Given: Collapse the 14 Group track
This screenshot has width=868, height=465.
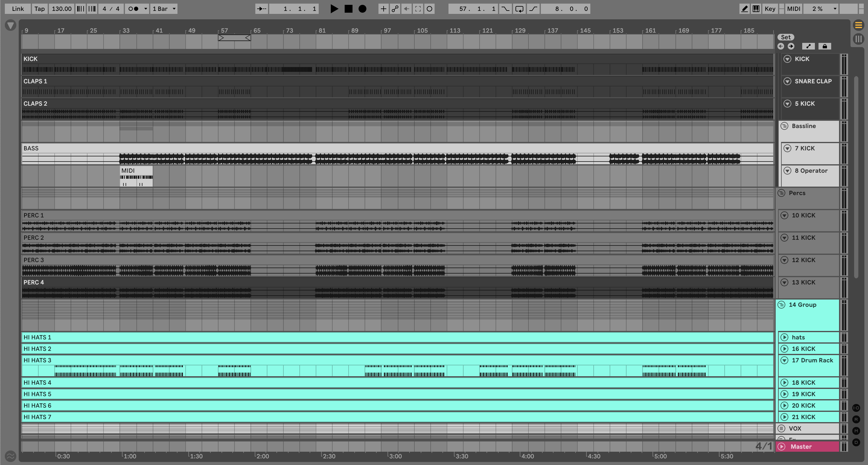Looking at the screenshot, I should 781,304.
